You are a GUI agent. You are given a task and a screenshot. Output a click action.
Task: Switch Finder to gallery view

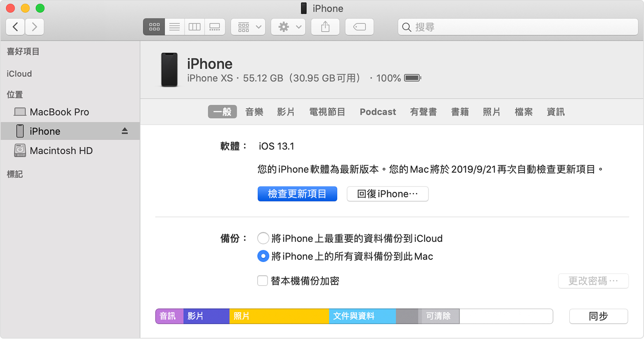pos(215,27)
